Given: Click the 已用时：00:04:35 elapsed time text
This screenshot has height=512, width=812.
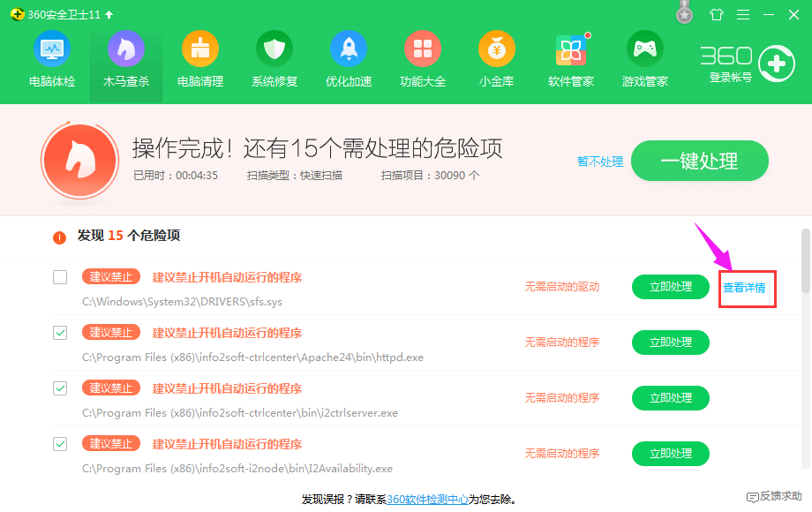Looking at the screenshot, I should (176, 176).
